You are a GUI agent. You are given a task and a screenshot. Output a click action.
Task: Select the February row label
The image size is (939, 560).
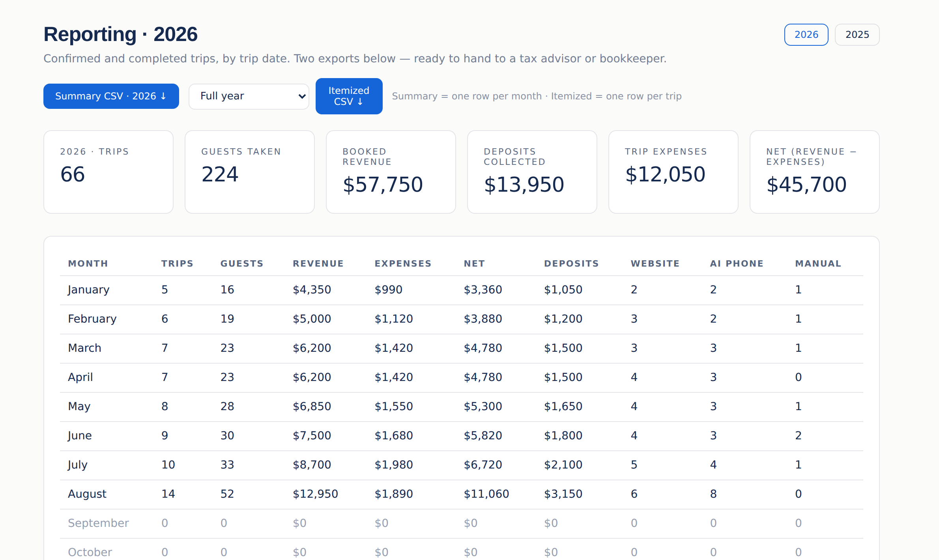(92, 319)
